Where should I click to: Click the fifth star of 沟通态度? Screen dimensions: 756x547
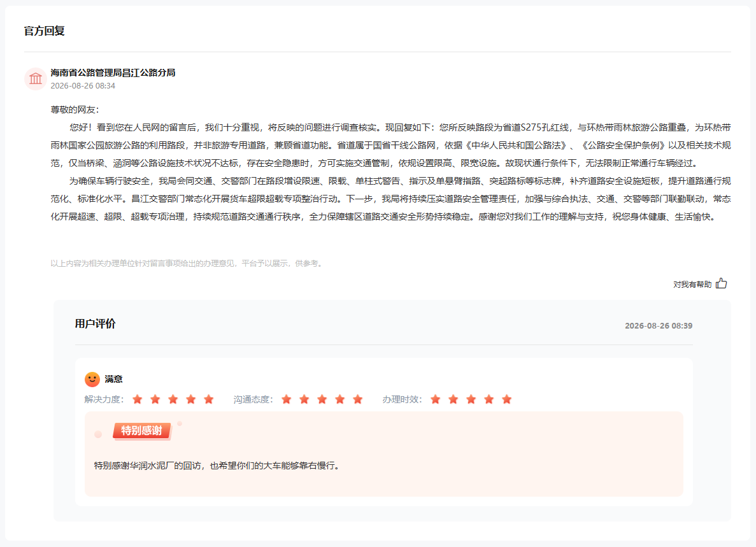click(x=358, y=399)
